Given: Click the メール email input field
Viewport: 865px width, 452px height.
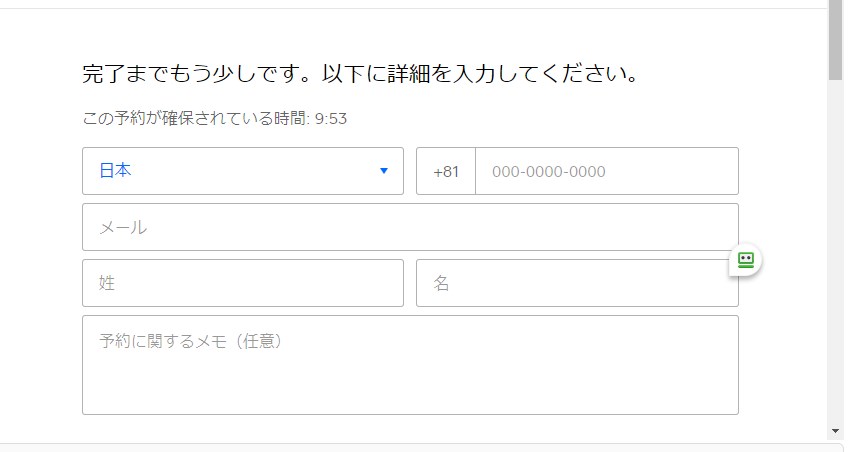Looking at the screenshot, I should [x=410, y=227].
